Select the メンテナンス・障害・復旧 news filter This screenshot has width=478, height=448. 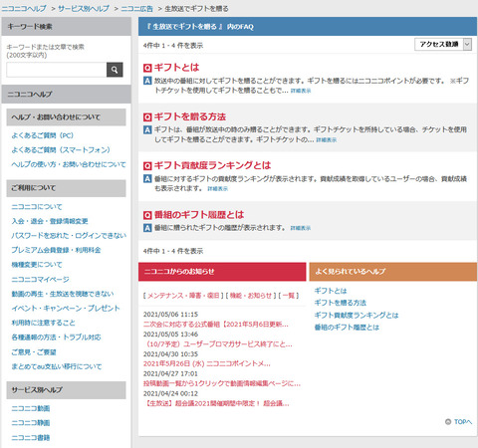click(x=183, y=296)
